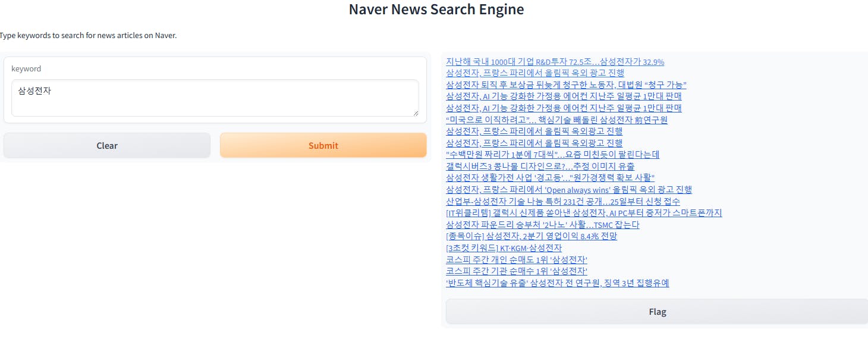Click the Flag button below results
This screenshot has height=341, width=868.
[x=657, y=312]
